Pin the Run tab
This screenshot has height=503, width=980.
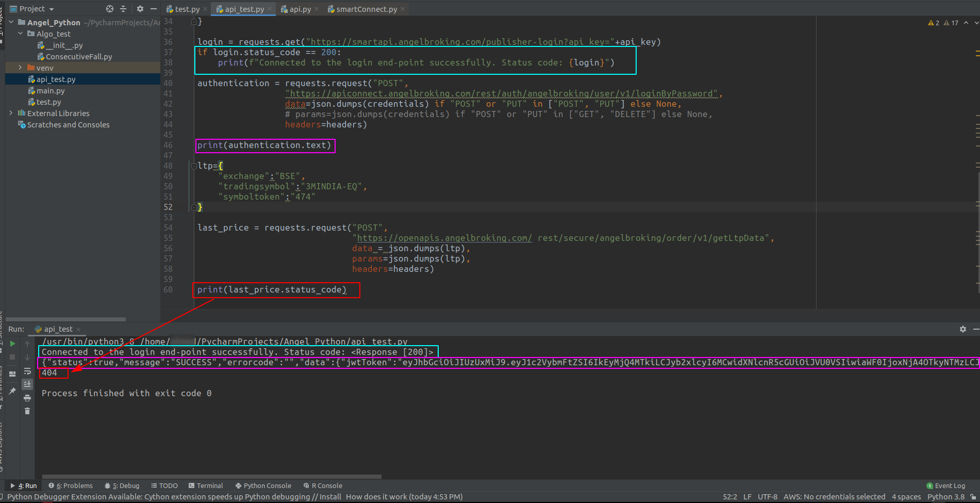pos(12,391)
